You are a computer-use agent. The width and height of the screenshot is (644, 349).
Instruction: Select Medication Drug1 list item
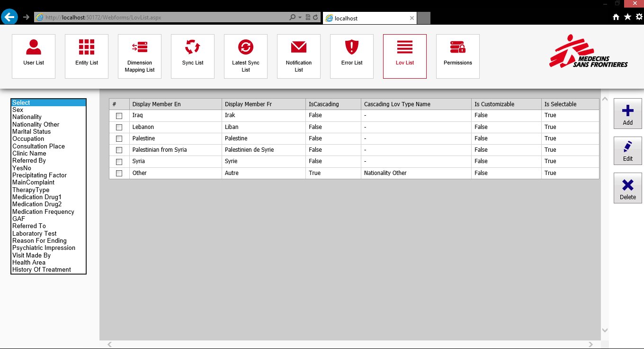click(x=48, y=197)
